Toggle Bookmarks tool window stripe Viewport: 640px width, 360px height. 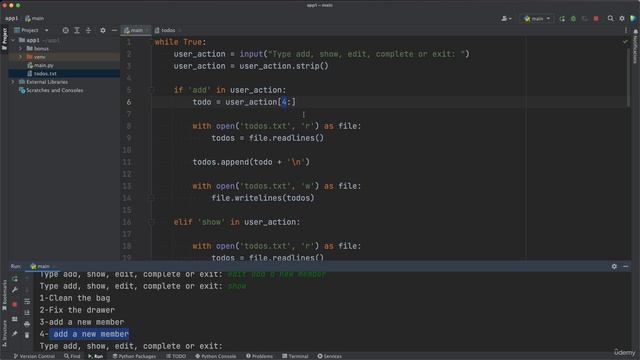(x=4, y=295)
